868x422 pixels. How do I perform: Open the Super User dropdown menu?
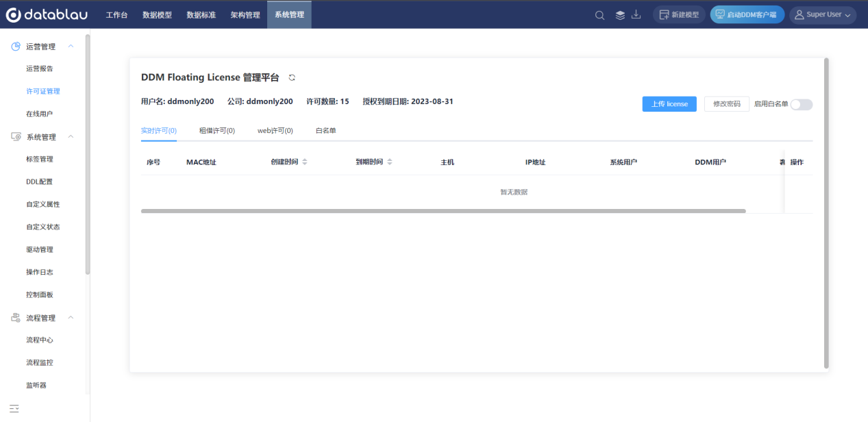coord(823,14)
